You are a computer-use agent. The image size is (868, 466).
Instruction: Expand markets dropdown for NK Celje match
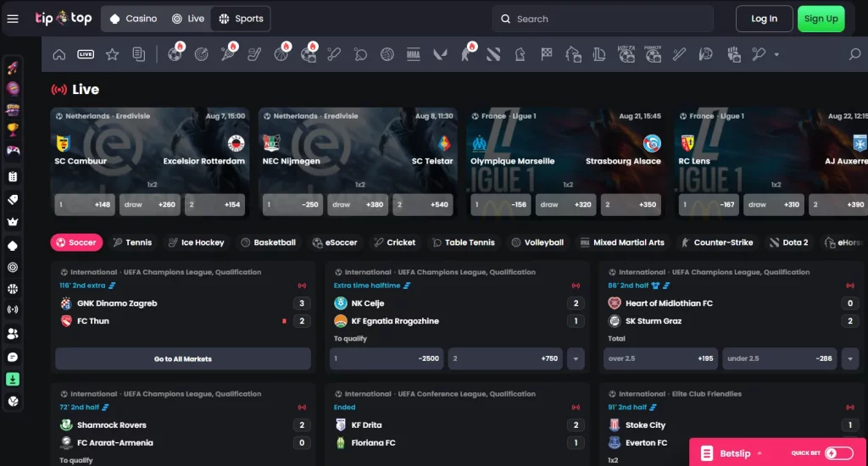(576, 358)
